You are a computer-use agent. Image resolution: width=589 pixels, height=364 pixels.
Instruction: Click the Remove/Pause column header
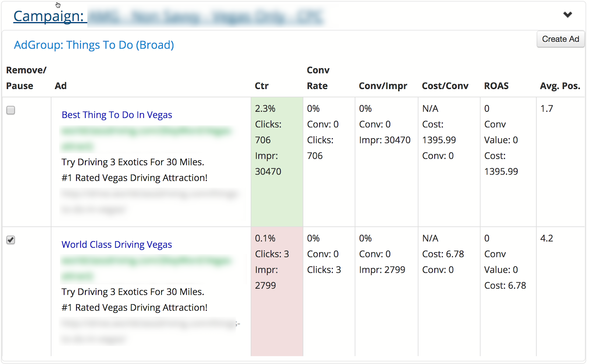pyautogui.click(x=26, y=78)
